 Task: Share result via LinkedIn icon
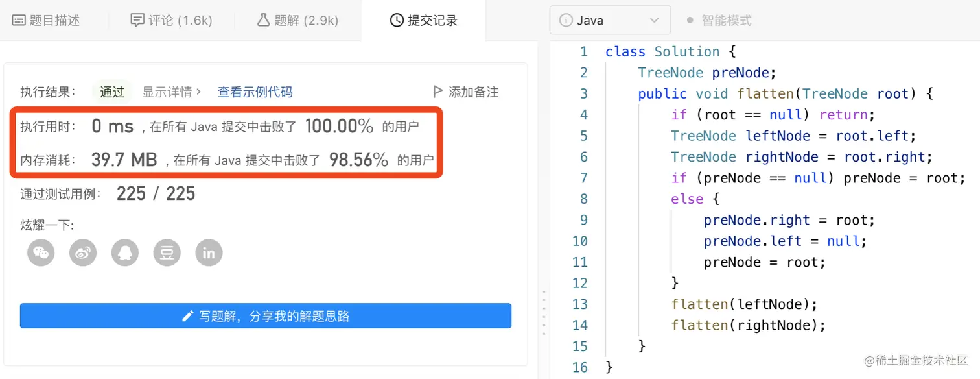tap(209, 253)
